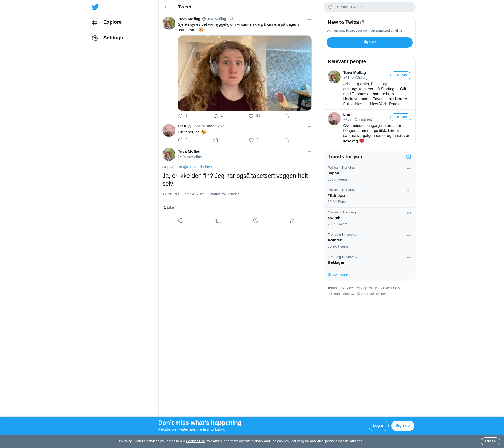Retweet the tweet with camera photo
The width and height of the screenshot is (504, 448).
pyautogui.click(x=216, y=116)
